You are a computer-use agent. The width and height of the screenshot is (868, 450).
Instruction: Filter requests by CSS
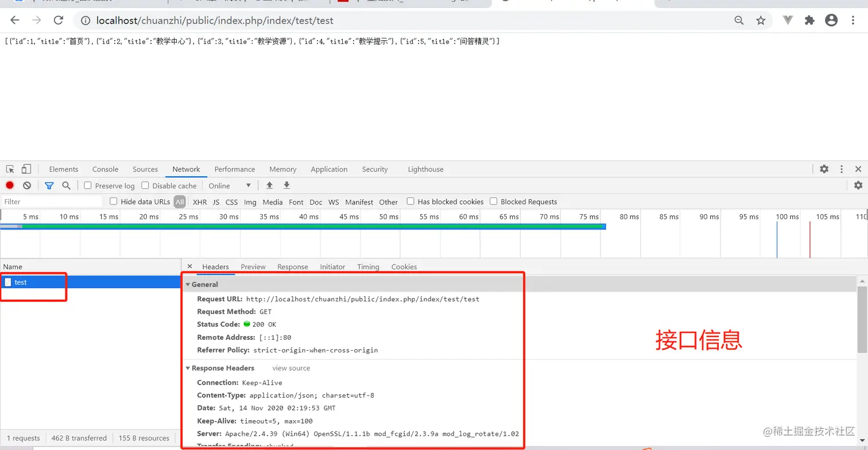coord(231,202)
